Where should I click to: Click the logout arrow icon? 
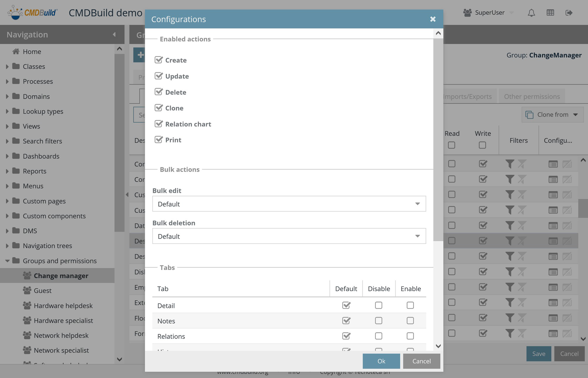click(x=569, y=13)
